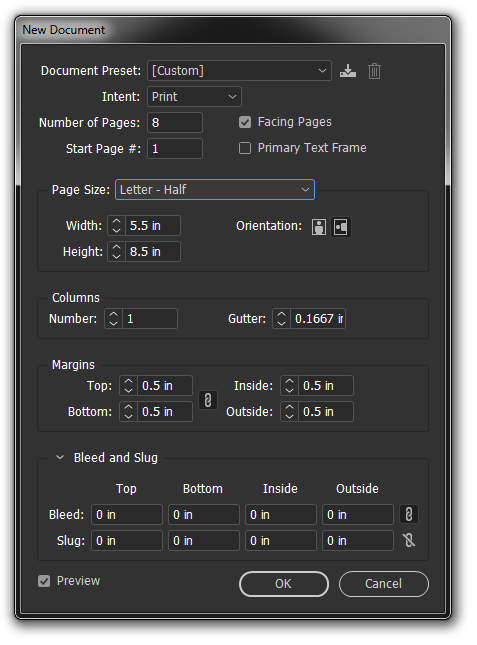Open the Document Preset dropdown

tap(239, 71)
